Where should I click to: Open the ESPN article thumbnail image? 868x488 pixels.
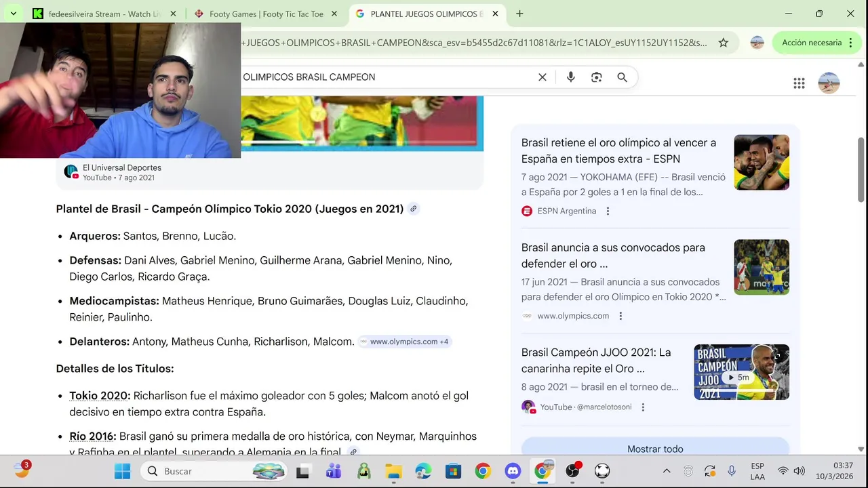tap(762, 163)
